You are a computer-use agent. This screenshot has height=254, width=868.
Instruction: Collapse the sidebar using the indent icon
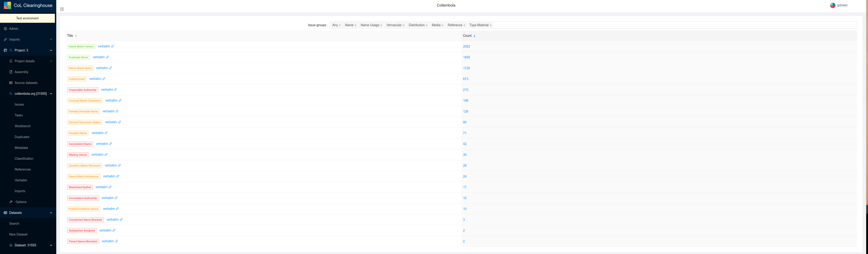[x=62, y=9]
